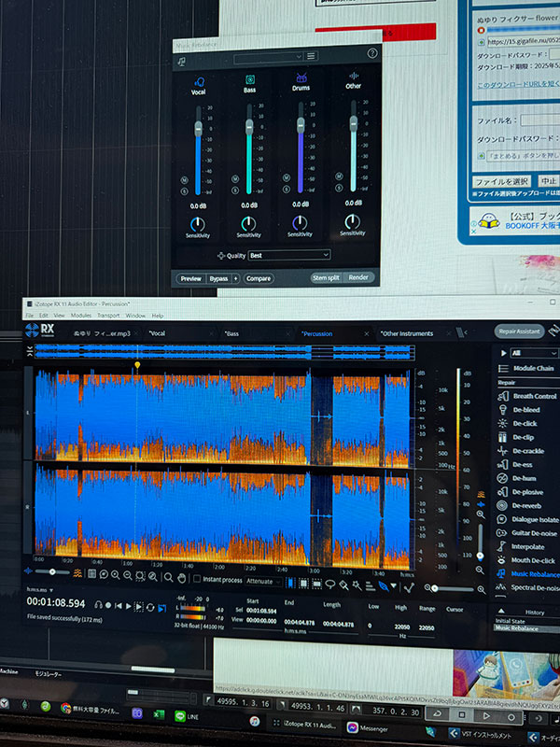Open the De-click module
Screen dimensions: 560x747
pos(518,424)
